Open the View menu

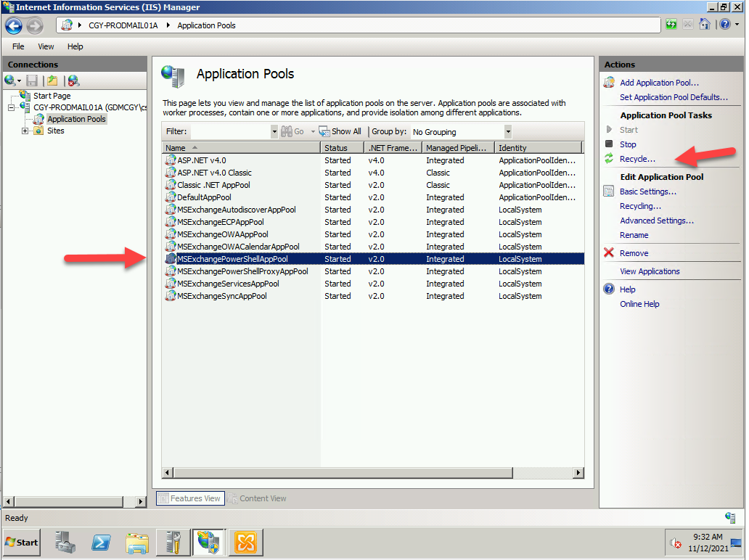46,46
